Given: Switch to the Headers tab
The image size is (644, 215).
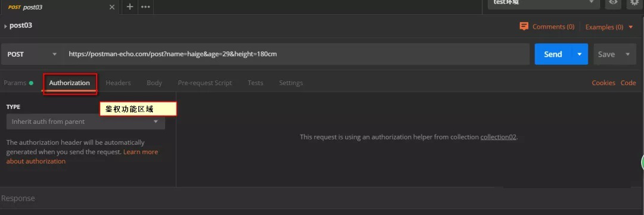Looking at the screenshot, I should click(118, 83).
